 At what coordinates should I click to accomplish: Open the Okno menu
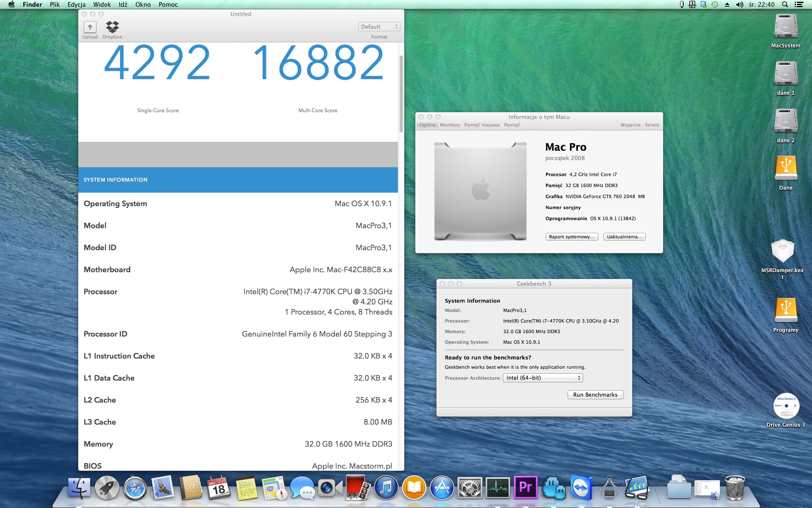(143, 5)
